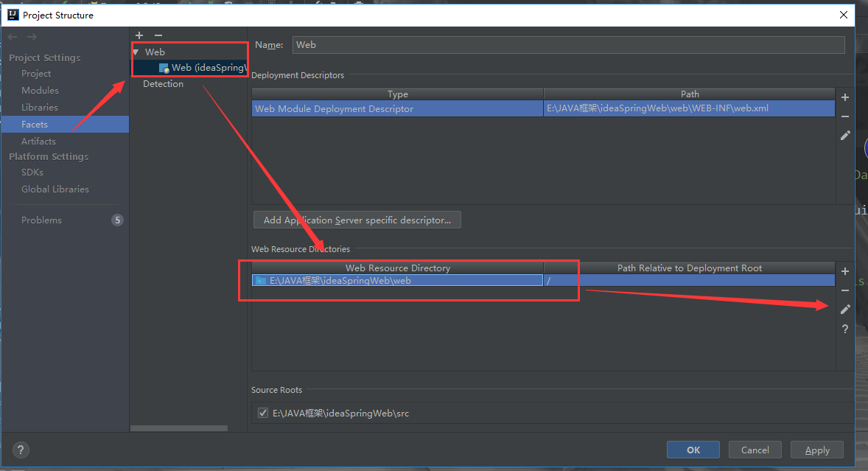Open Modules settings
Viewport: 868px width, 471px height.
[40, 90]
